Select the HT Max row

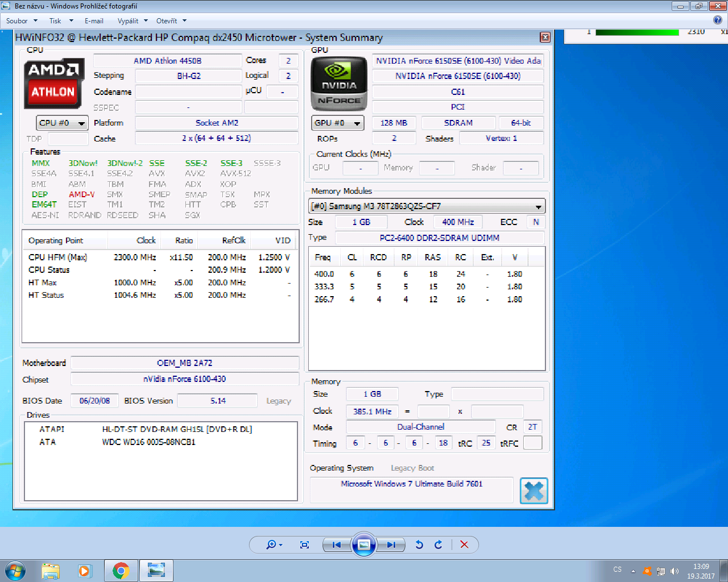click(x=160, y=282)
